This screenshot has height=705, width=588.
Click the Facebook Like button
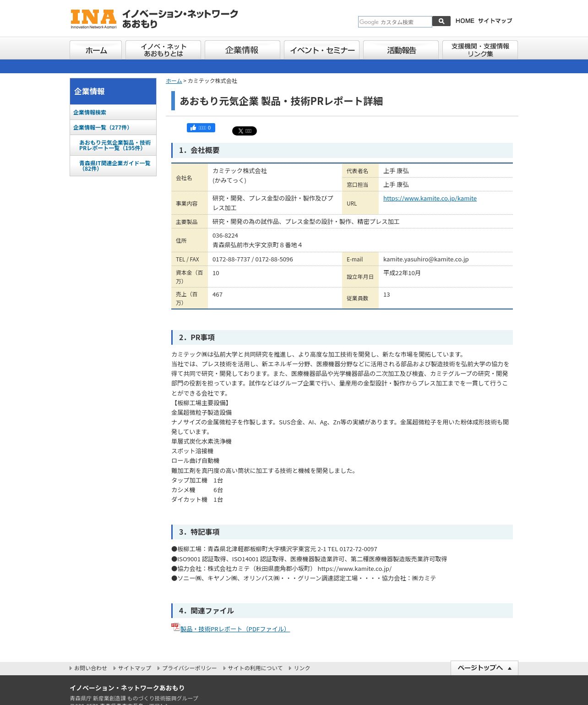coord(201,128)
